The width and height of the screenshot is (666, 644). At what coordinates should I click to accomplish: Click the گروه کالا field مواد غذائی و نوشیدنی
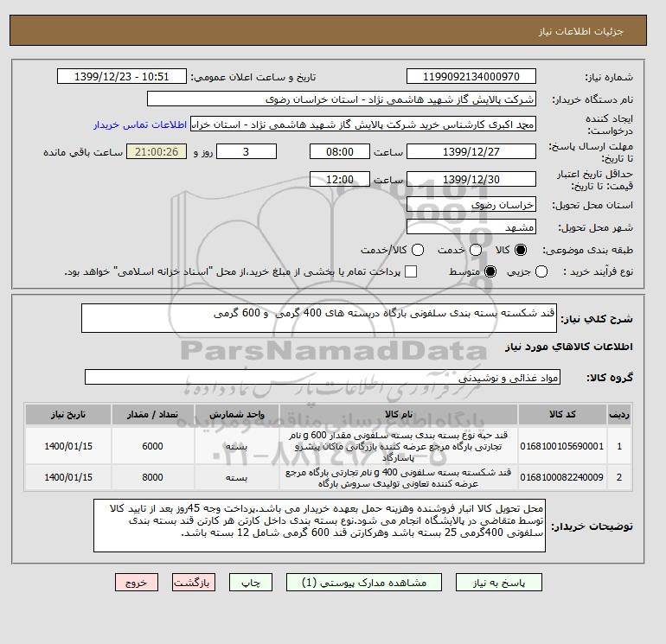pos(323,377)
